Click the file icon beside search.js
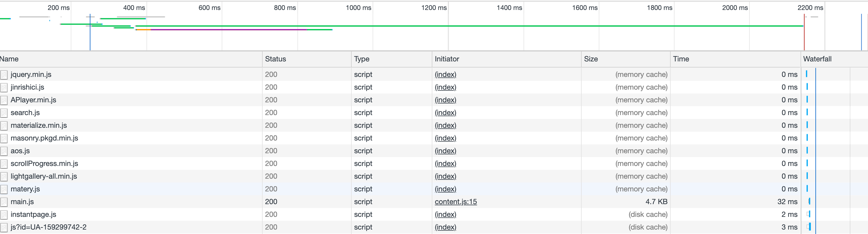 click(x=4, y=113)
